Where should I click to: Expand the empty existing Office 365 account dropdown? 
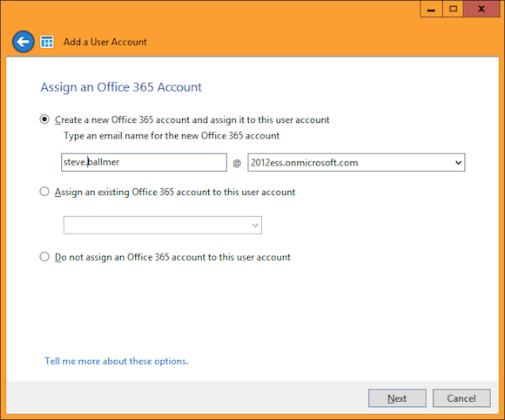click(163, 225)
